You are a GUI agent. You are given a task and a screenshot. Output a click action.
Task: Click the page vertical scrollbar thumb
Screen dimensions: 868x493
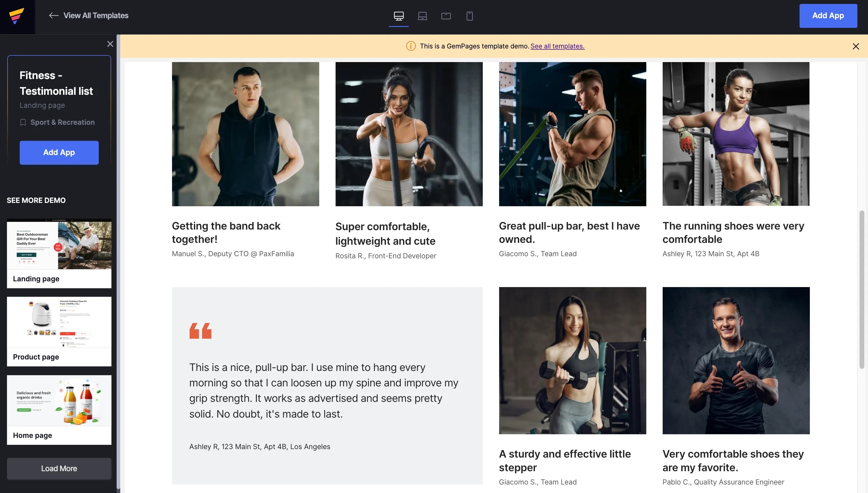point(862,290)
